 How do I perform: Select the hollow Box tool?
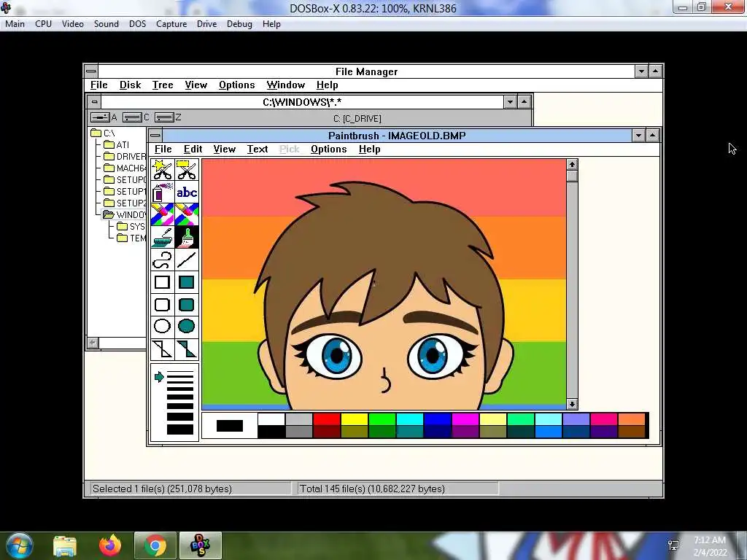(163, 282)
